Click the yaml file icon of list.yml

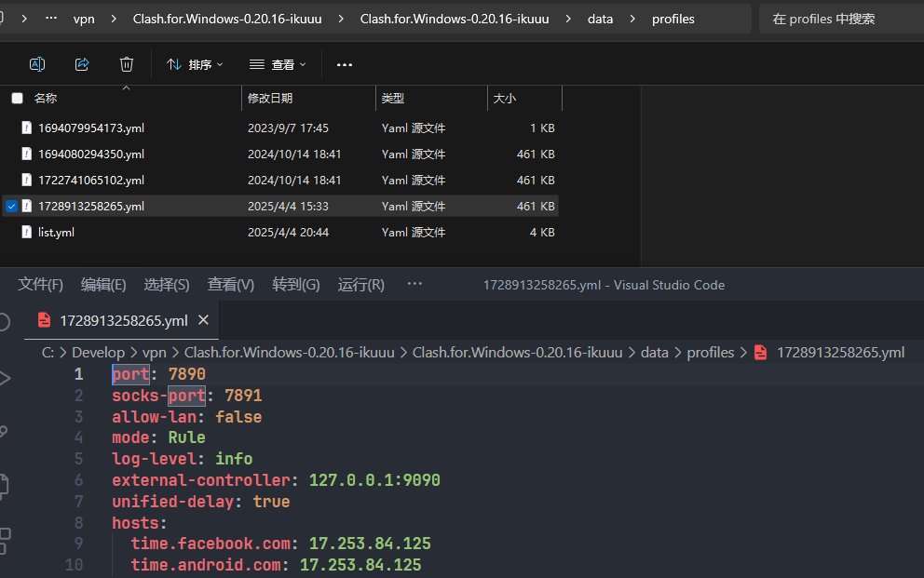[x=26, y=232]
